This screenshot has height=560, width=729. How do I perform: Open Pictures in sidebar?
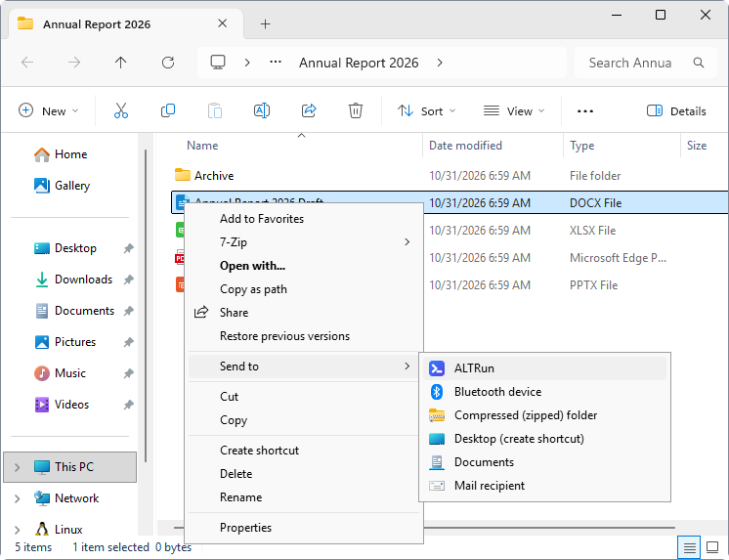tap(65, 342)
